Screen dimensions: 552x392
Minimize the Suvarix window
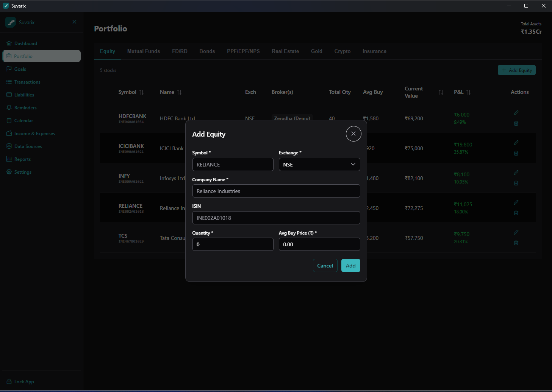509,6
